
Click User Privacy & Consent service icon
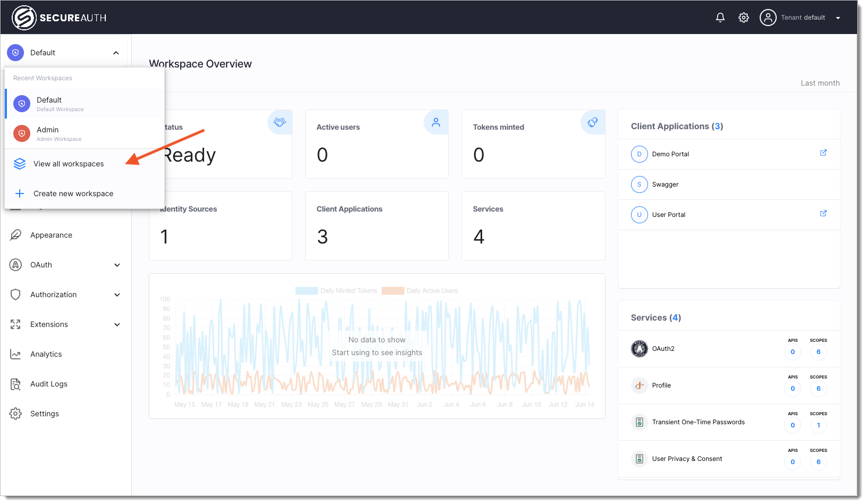(639, 459)
